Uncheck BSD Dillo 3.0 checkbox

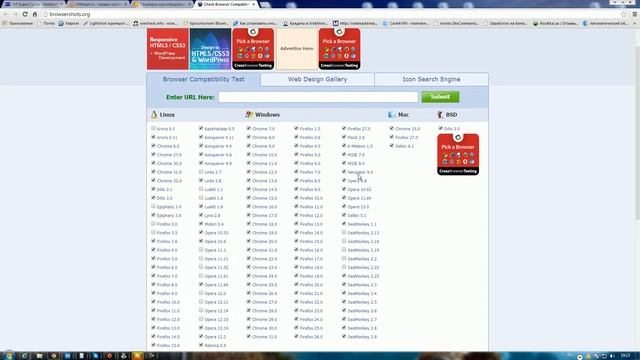point(440,128)
